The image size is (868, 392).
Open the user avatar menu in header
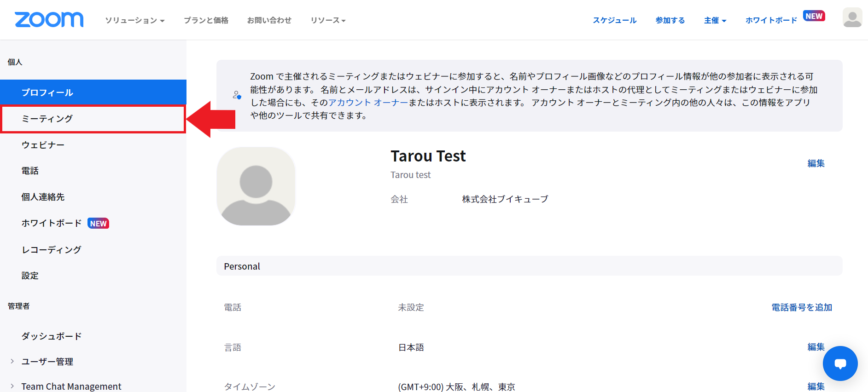852,17
